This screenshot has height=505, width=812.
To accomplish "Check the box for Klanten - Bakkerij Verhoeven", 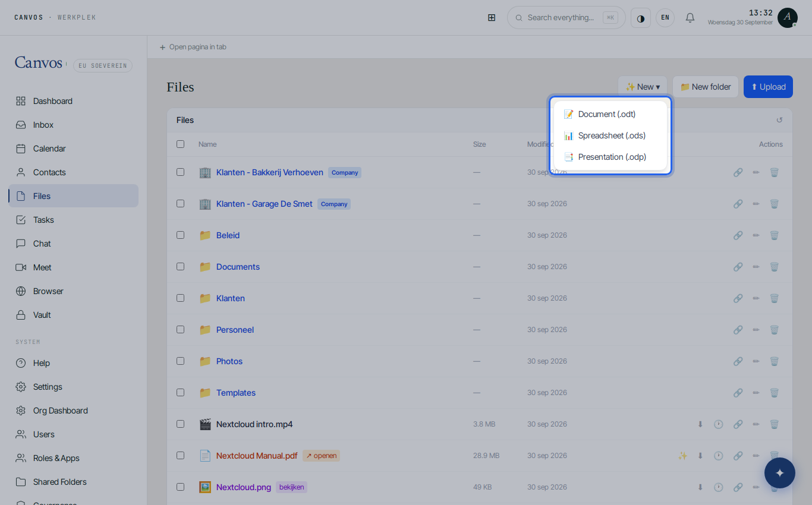I will point(180,172).
